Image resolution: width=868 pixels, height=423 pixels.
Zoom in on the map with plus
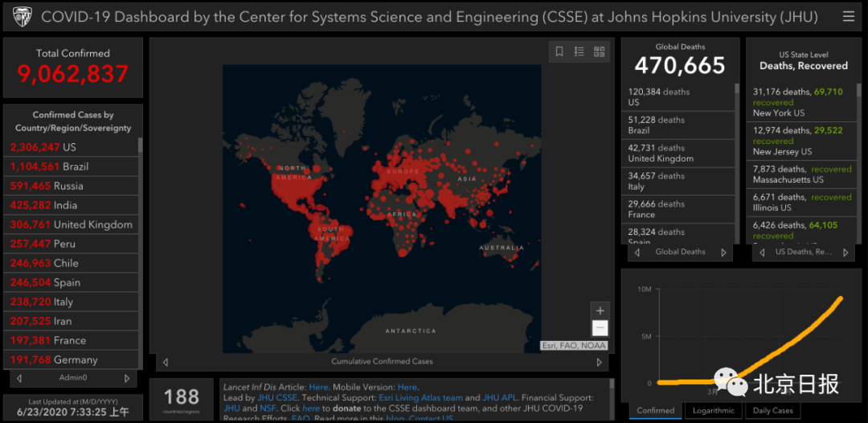(x=600, y=310)
